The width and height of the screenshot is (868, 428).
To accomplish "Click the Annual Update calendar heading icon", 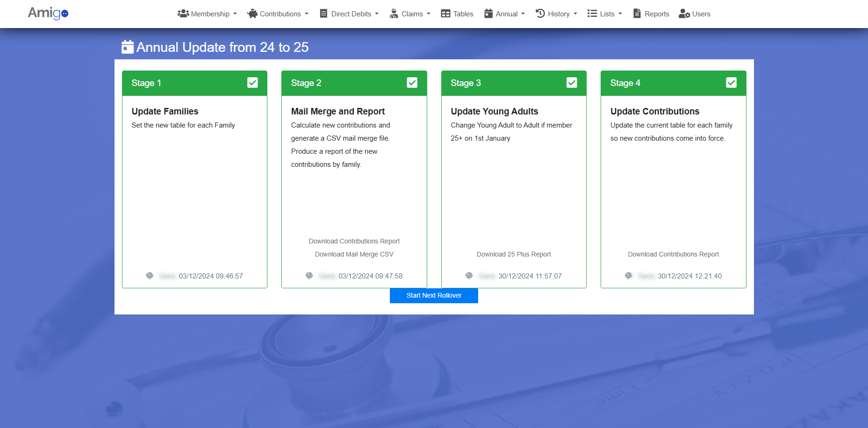I will tap(128, 47).
